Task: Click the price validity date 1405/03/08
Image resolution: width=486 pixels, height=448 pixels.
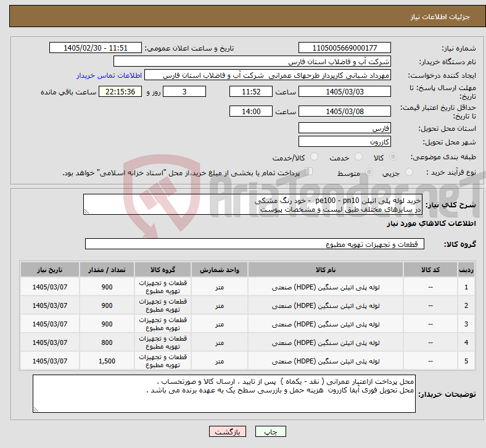Action: (344, 111)
